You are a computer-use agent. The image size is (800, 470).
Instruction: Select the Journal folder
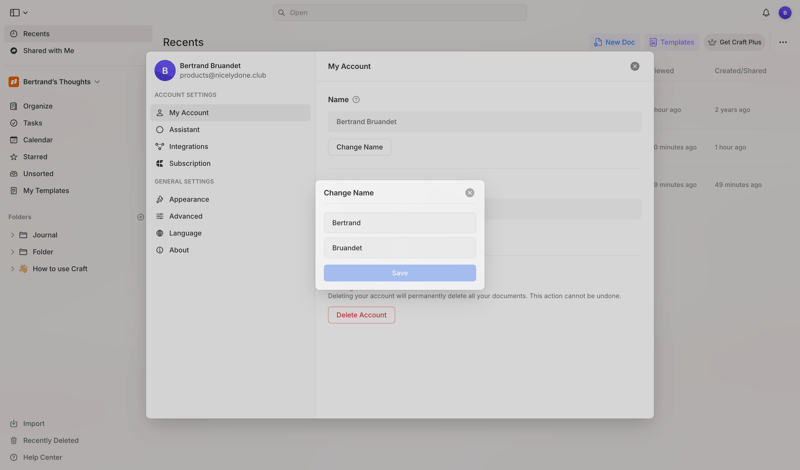(x=44, y=235)
